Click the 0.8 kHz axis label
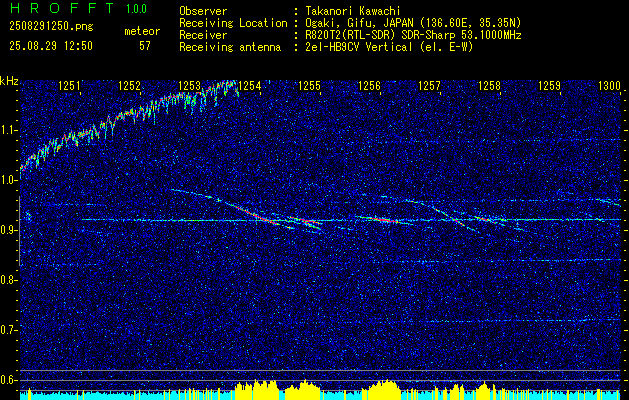Screen dimensions: 629x400 tap(9, 280)
